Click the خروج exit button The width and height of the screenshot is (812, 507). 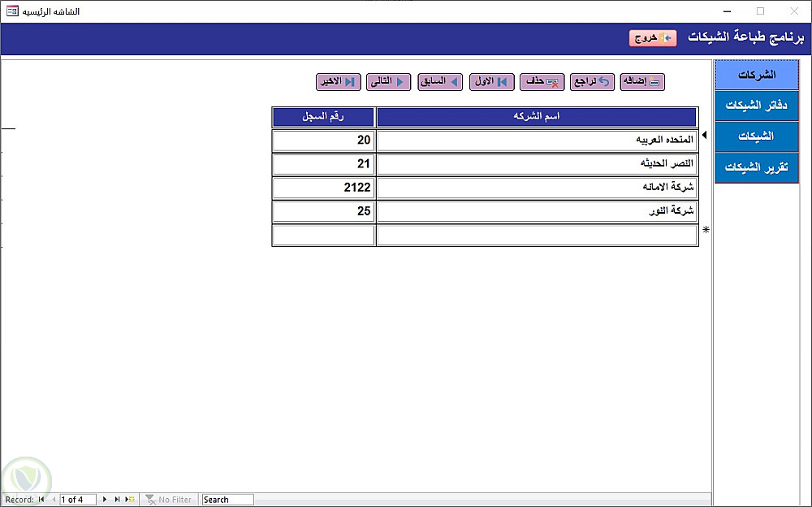(653, 38)
